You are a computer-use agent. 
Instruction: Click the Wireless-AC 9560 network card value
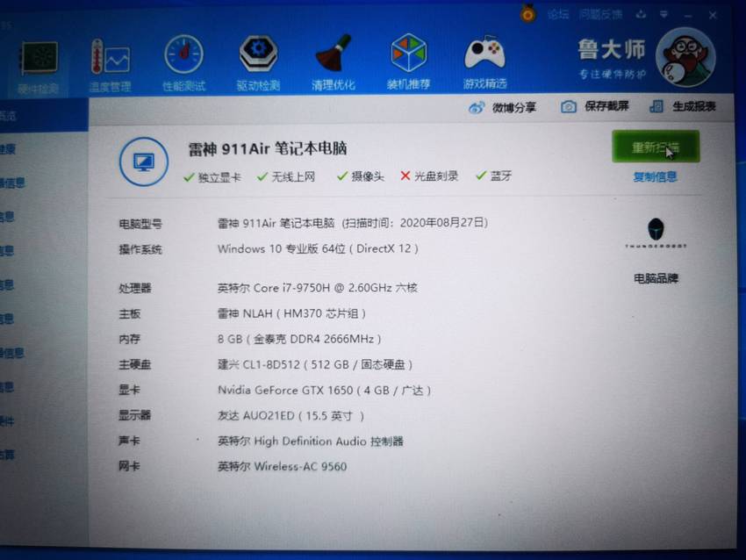tap(282, 466)
